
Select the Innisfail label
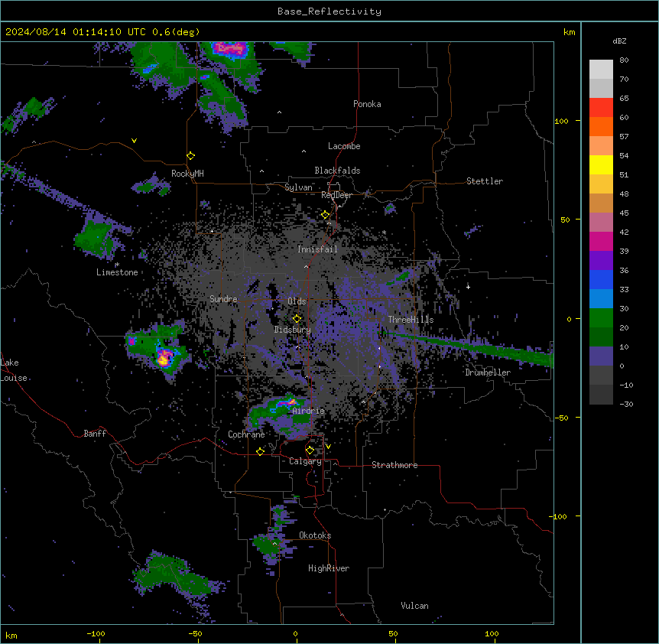pyautogui.click(x=317, y=249)
